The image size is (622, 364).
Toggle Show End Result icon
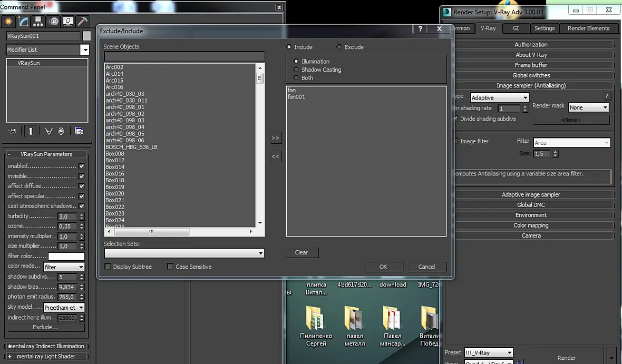point(31,131)
